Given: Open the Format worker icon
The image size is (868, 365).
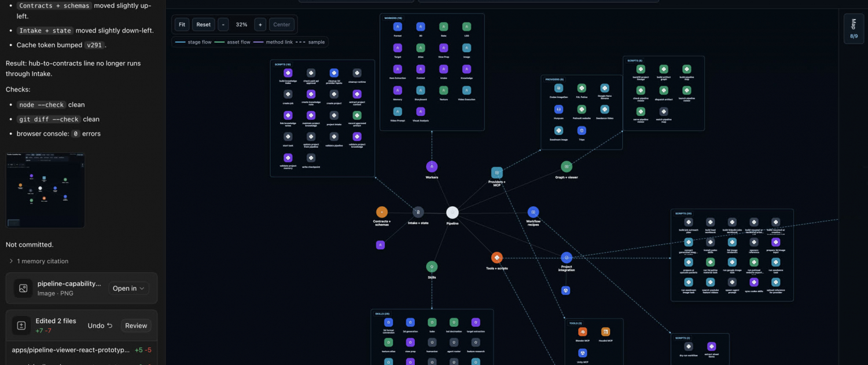Looking at the screenshot, I should [x=398, y=27].
